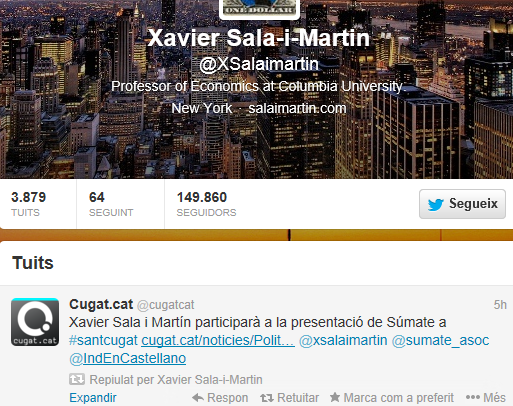Click the retweeted-by icon under the tweet
This screenshot has height=406, width=513.
(x=77, y=379)
